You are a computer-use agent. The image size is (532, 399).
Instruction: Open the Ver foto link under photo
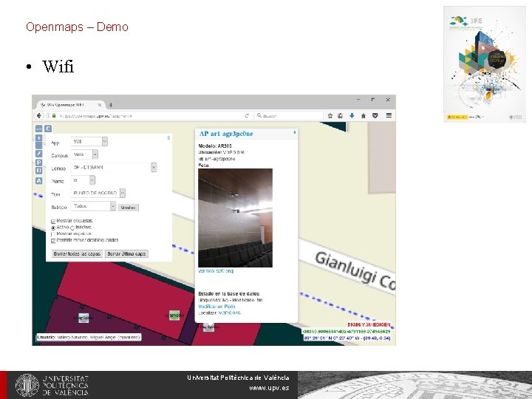pos(216,271)
